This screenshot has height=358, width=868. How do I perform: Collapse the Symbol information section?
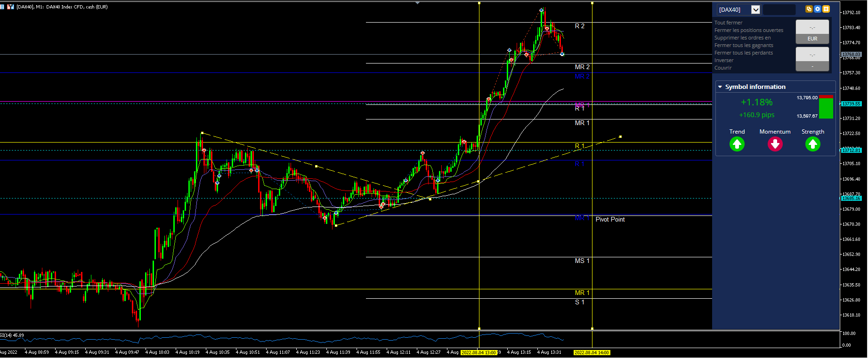point(720,87)
